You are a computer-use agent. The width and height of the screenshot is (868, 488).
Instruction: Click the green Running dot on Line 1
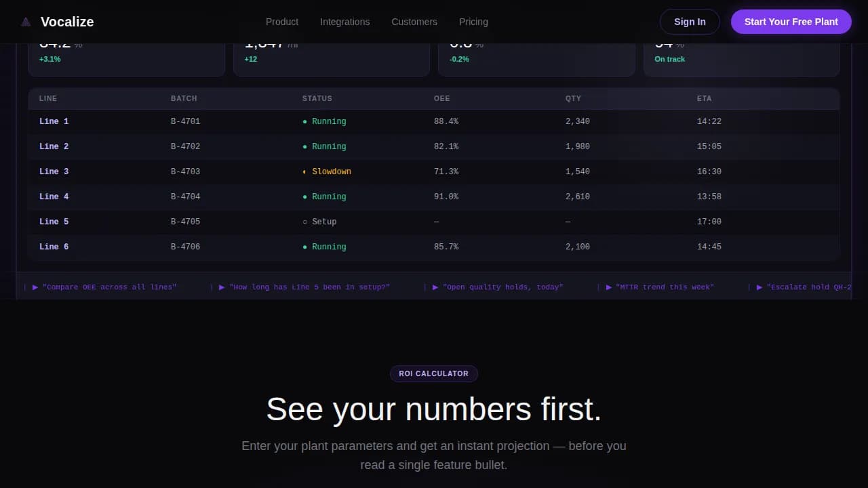[304, 121]
